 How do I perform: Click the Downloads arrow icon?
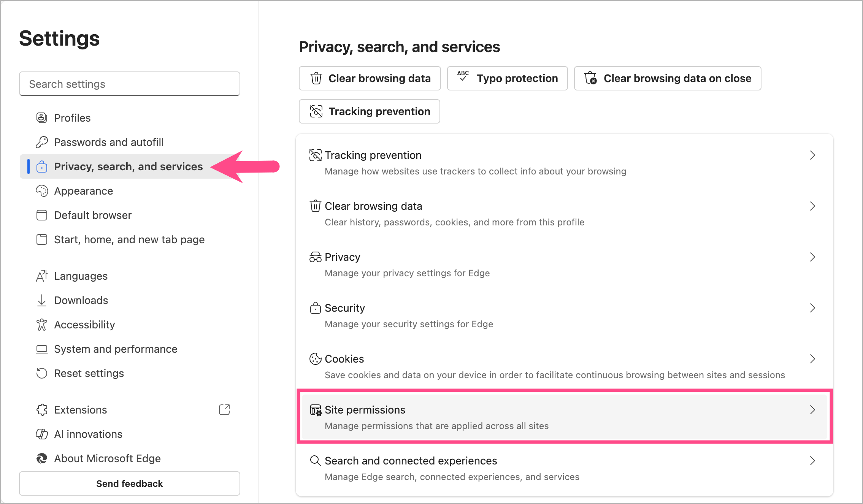tap(42, 300)
